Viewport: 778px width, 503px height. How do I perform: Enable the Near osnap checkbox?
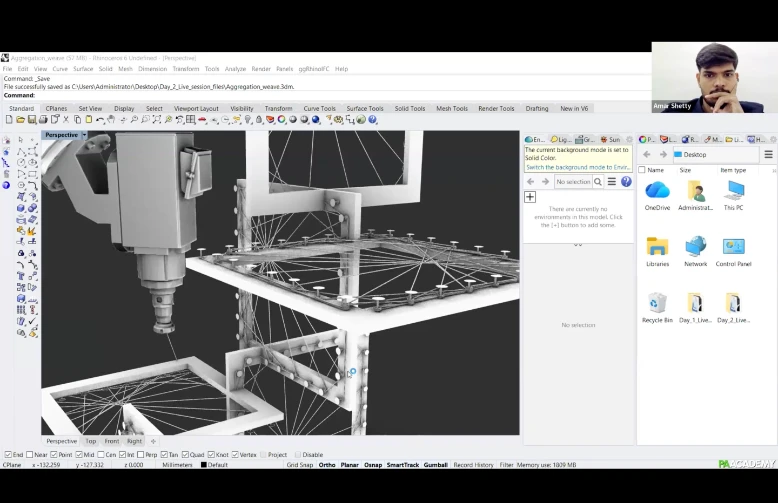click(x=30, y=454)
